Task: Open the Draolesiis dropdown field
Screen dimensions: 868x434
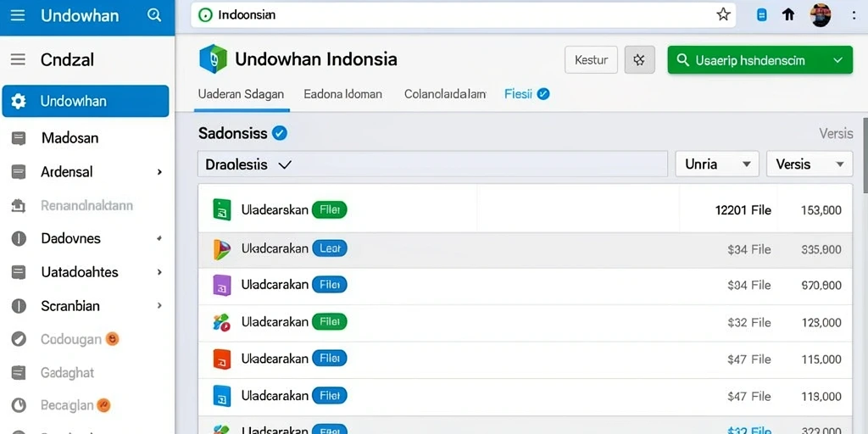Action: tap(432, 164)
